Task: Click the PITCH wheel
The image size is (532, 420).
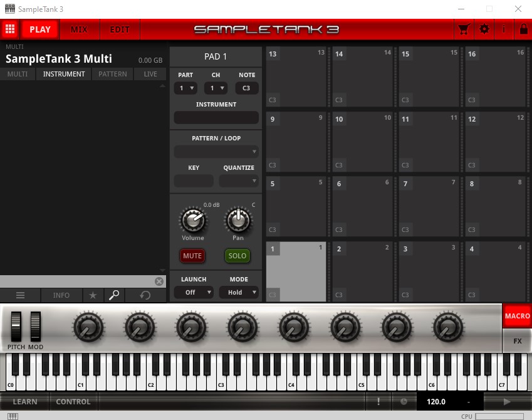Action: [x=16, y=327]
